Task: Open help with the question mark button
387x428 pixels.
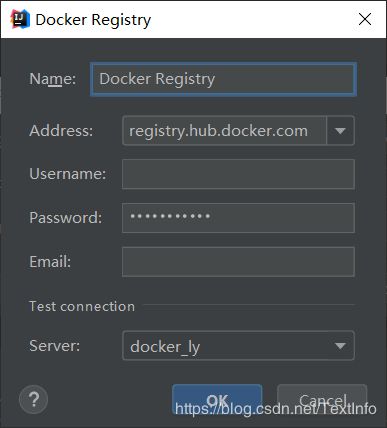Action: pyautogui.click(x=33, y=399)
